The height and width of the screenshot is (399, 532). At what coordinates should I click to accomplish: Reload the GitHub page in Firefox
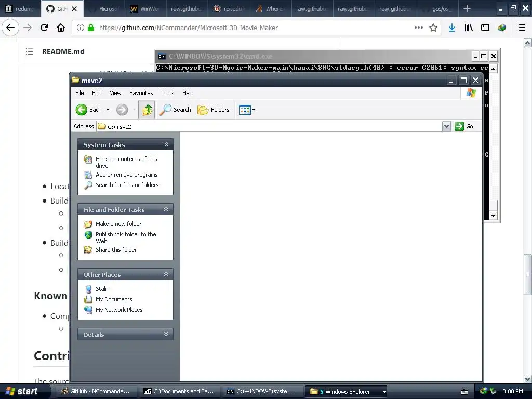[44, 28]
